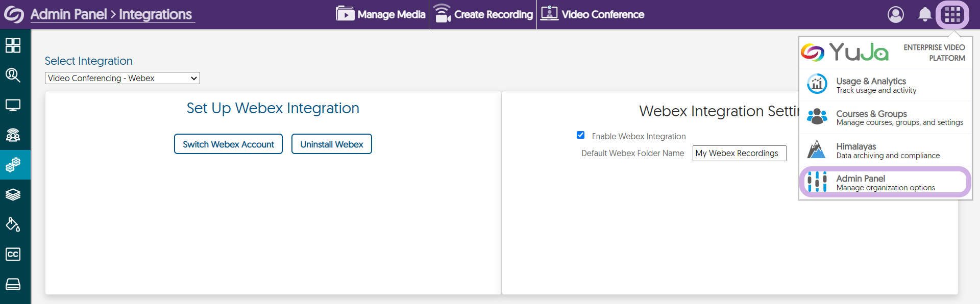Screen dimensions: 980x304
Task: Open the closed captions CC icon
Action: [13, 254]
